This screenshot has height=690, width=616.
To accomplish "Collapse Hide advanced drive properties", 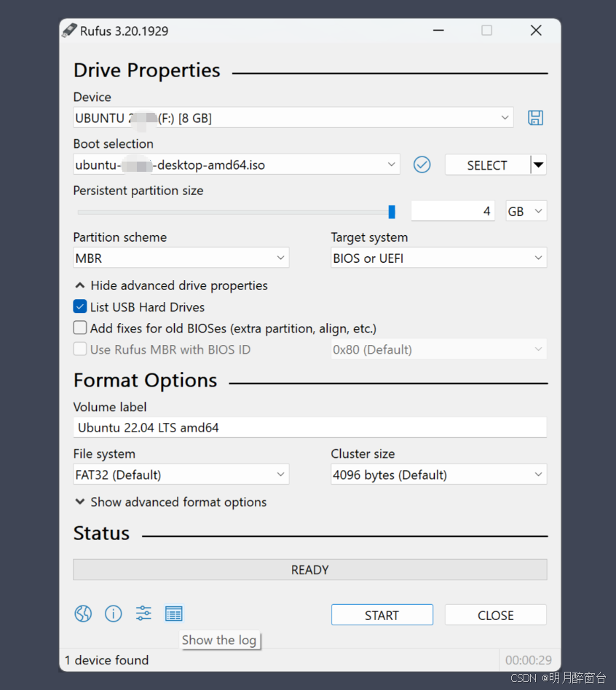I will (x=171, y=285).
